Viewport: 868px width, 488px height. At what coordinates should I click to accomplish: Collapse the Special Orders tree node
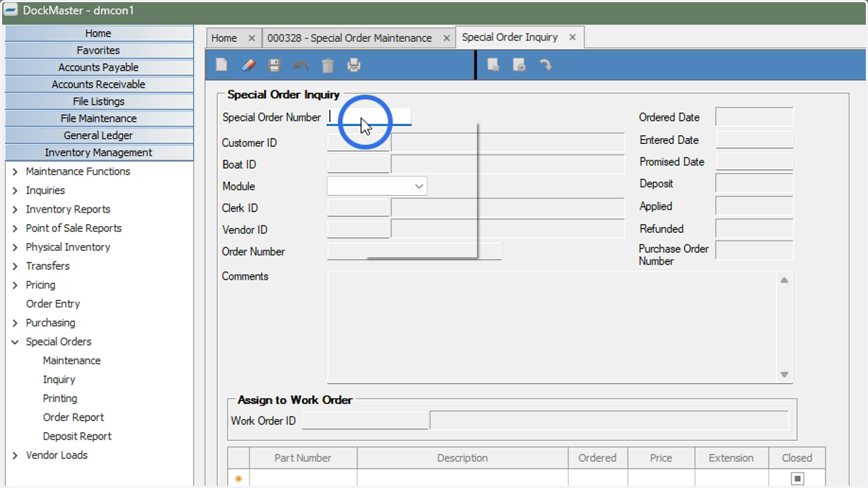pyautogui.click(x=15, y=342)
